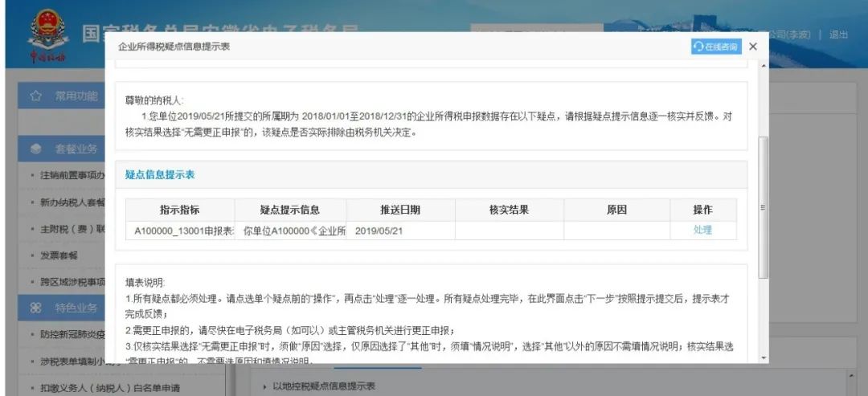Click the search box in the page header
This screenshot has width=868, height=396.
click(537, 29)
